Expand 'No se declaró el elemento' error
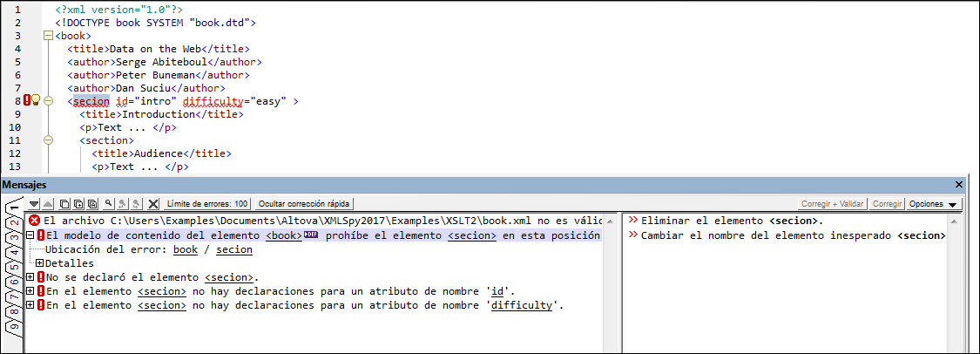Image resolution: width=980 pixels, height=354 pixels. [x=30, y=277]
